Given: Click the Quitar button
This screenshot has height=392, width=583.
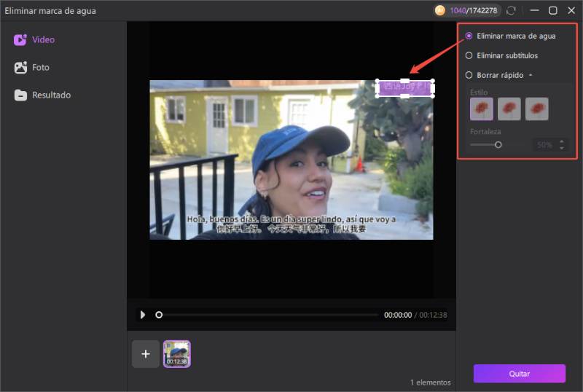Looking at the screenshot, I should pyautogui.click(x=519, y=374).
